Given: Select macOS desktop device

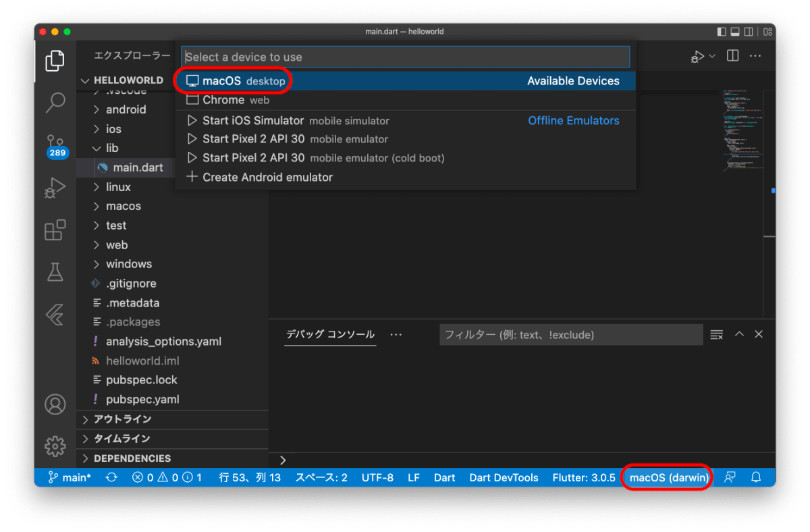Looking at the screenshot, I should (406, 81).
